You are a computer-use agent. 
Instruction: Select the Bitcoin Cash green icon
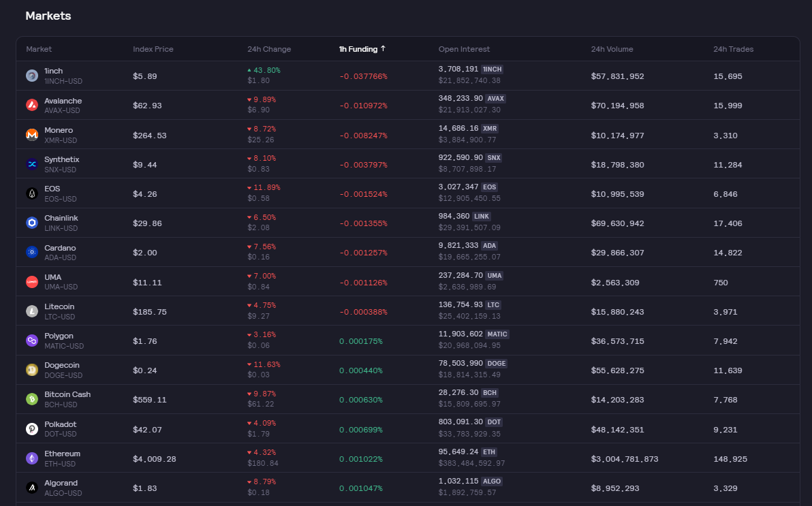32,399
